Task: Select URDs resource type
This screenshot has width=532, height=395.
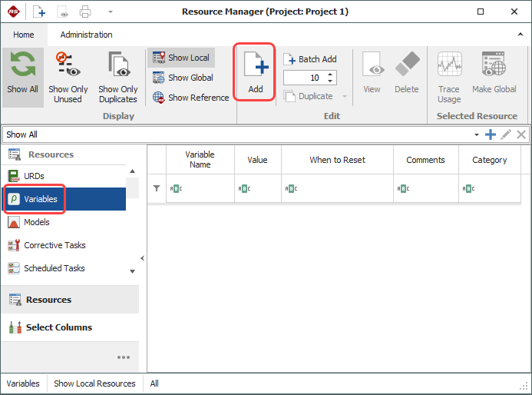Action: tap(34, 176)
